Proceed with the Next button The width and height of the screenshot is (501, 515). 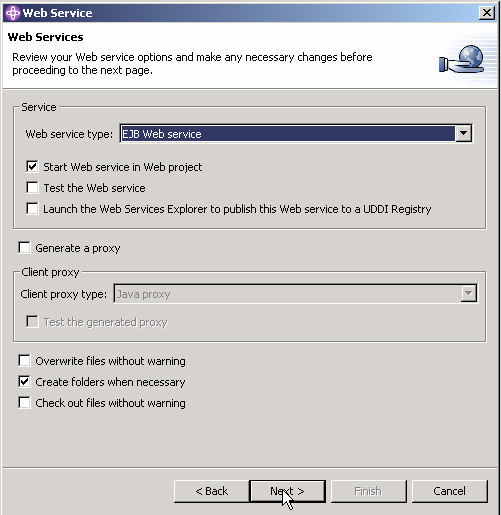pyautogui.click(x=287, y=491)
